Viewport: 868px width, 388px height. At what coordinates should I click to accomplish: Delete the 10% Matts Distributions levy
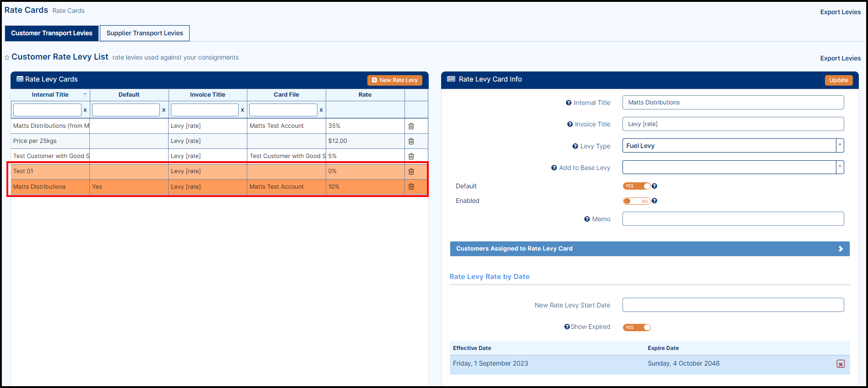tap(411, 186)
